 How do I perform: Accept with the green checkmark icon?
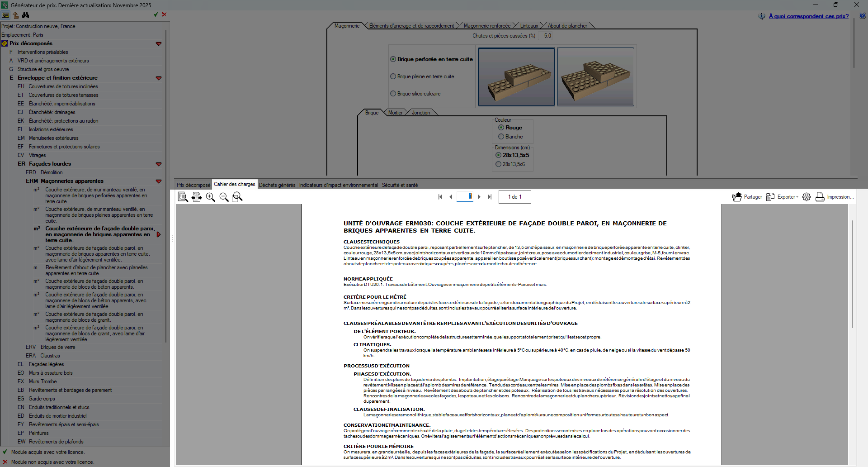point(156,14)
